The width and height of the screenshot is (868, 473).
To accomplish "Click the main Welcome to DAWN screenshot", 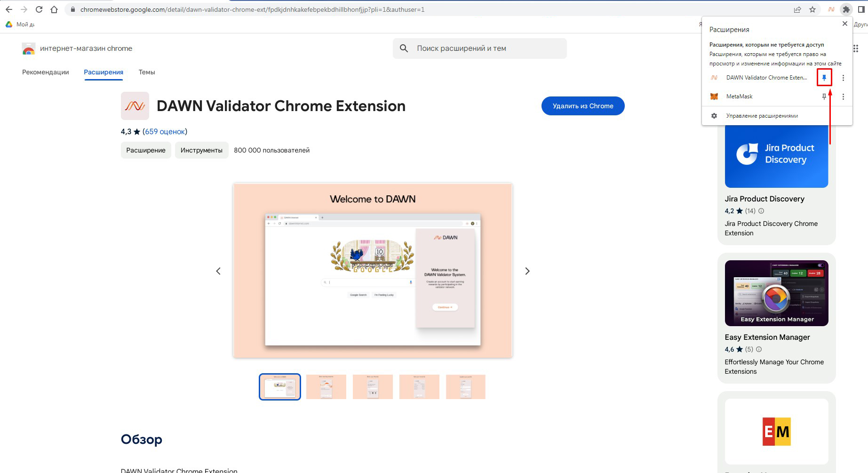I will click(x=373, y=271).
